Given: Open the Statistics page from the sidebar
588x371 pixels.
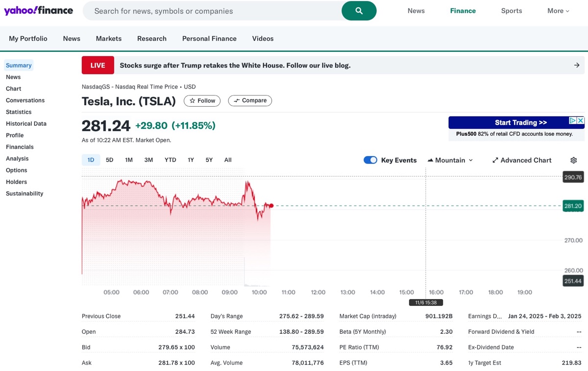Looking at the screenshot, I should click(x=18, y=112).
